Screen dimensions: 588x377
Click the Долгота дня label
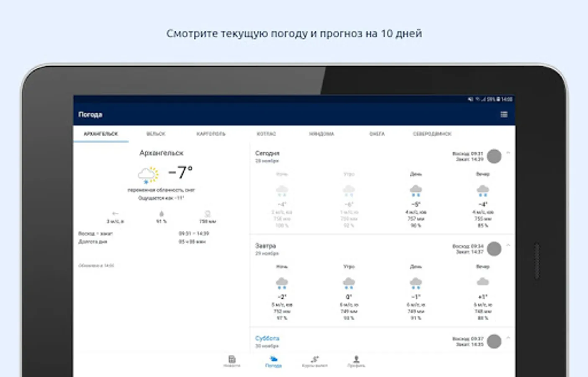coord(93,242)
